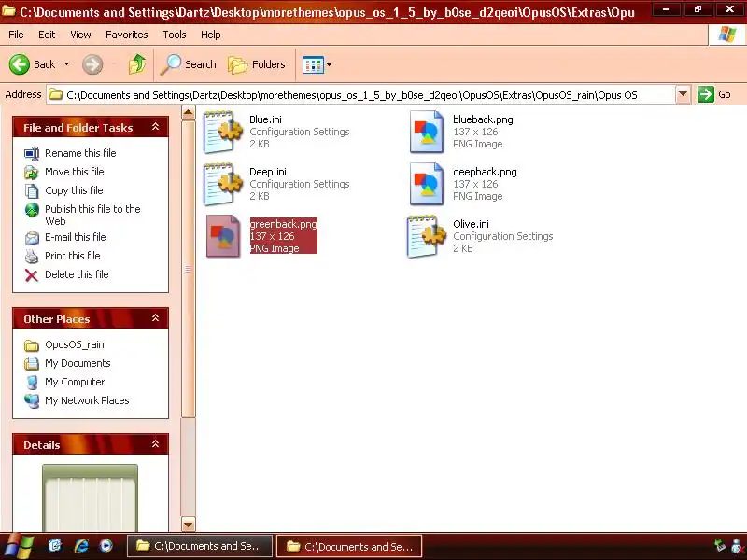This screenshot has height=560, width=747.
Task: Click the Blue.ini file name
Action: coord(265,119)
